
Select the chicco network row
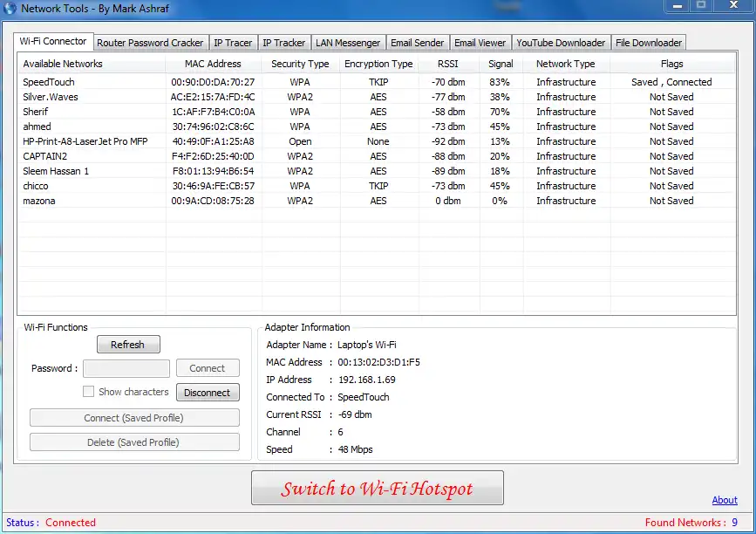(377, 186)
